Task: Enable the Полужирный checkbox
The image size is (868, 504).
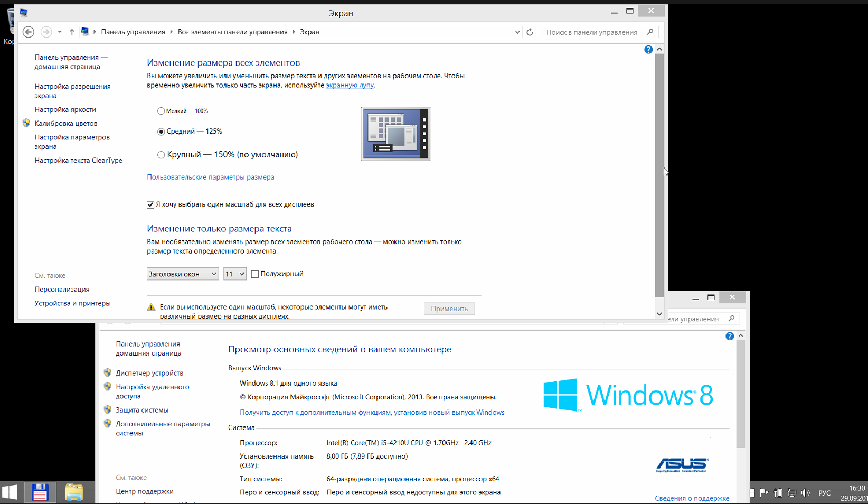Action: click(x=255, y=274)
